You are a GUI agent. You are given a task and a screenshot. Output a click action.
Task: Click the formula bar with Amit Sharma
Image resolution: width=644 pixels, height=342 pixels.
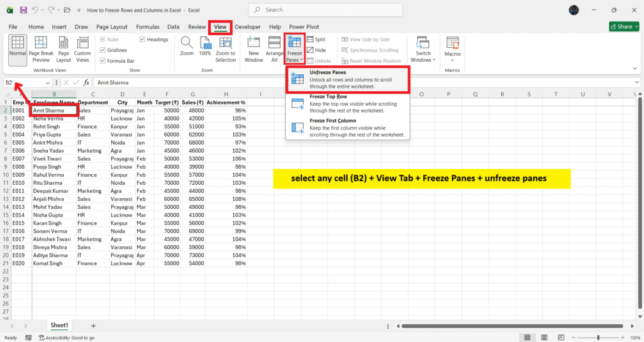coord(364,82)
